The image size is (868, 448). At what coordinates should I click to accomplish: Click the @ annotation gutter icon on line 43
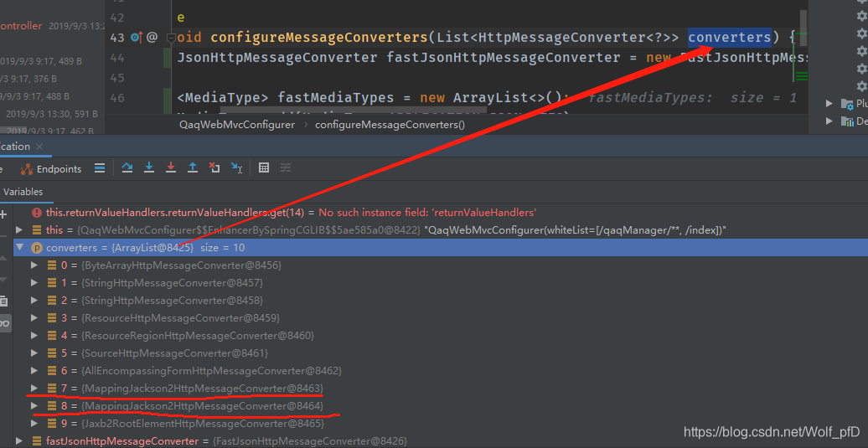(152, 38)
